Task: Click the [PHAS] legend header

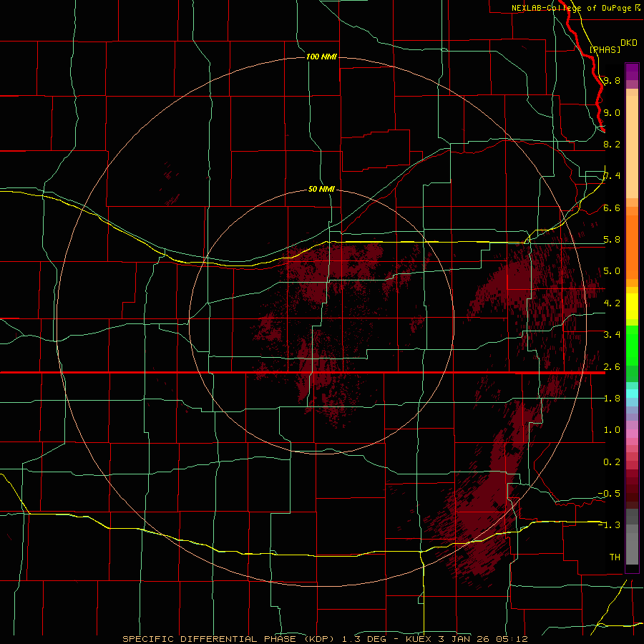Action: click(x=605, y=49)
